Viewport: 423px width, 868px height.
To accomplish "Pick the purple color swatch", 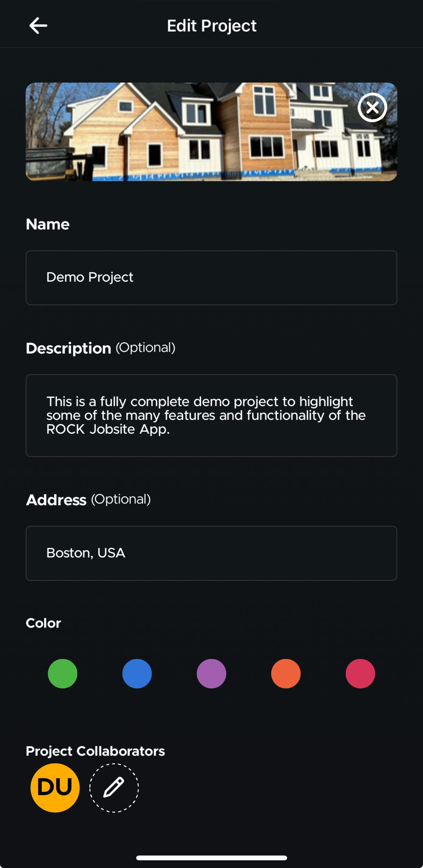I will 211,674.
